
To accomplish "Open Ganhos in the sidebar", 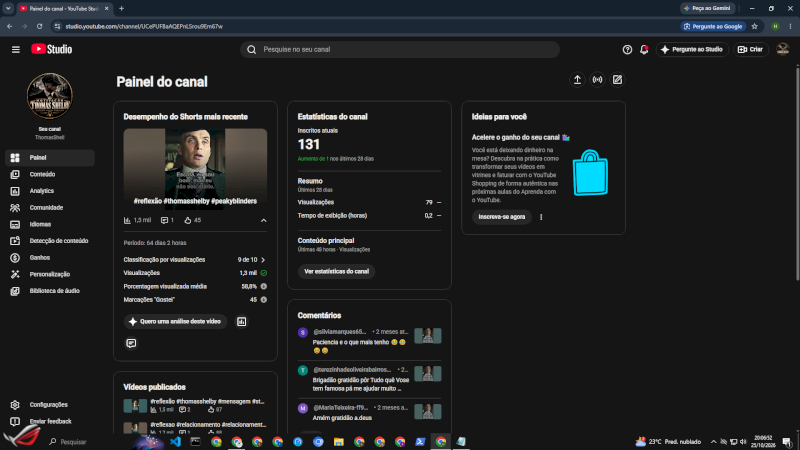I will coord(50,258).
